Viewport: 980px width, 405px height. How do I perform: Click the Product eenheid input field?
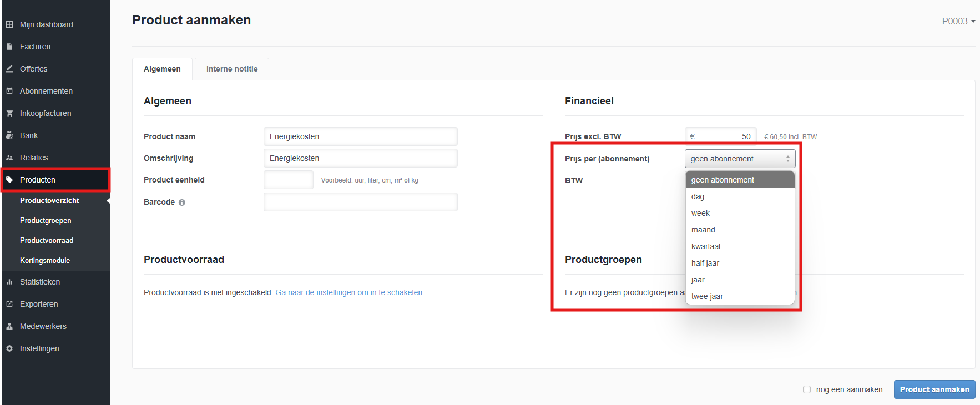point(289,180)
